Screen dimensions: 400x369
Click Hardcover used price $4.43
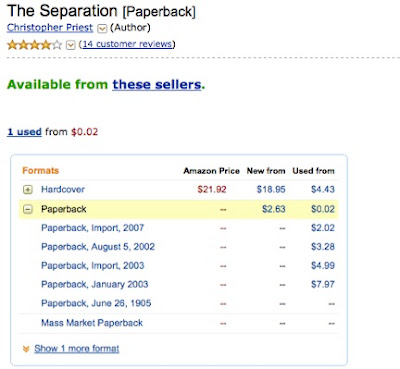click(x=323, y=189)
